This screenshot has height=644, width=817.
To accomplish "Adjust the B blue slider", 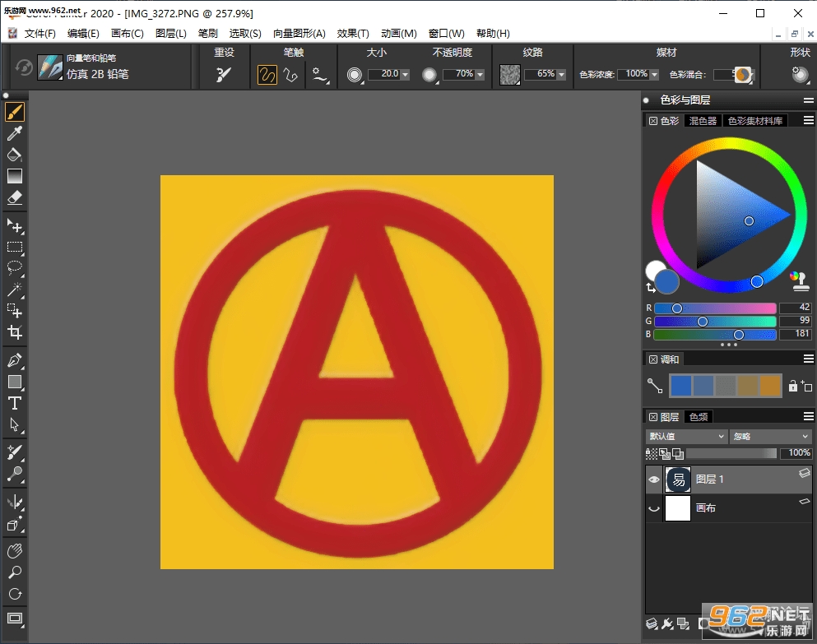I will tap(715, 335).
